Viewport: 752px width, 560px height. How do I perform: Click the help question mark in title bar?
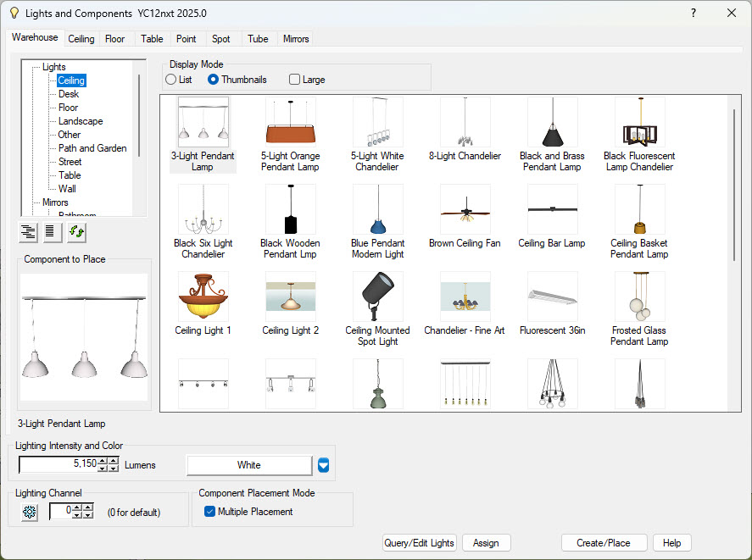pos(694,13)
